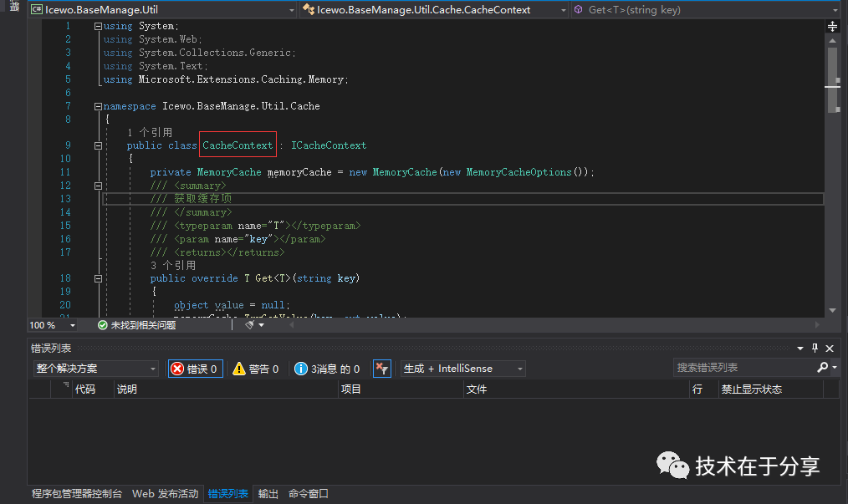Click the magnifier icon in error list search
Viewport: 848px width, 504px height.
[x=823, y=368]
